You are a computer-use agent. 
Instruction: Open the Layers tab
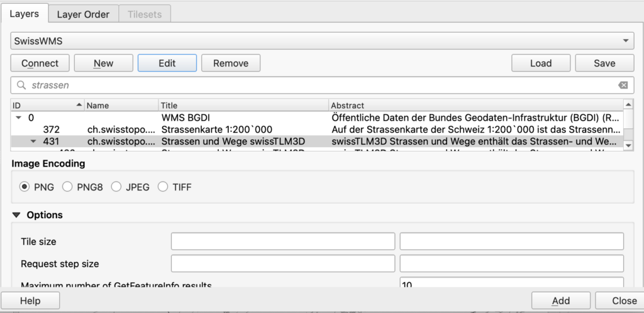coord(25,14)
